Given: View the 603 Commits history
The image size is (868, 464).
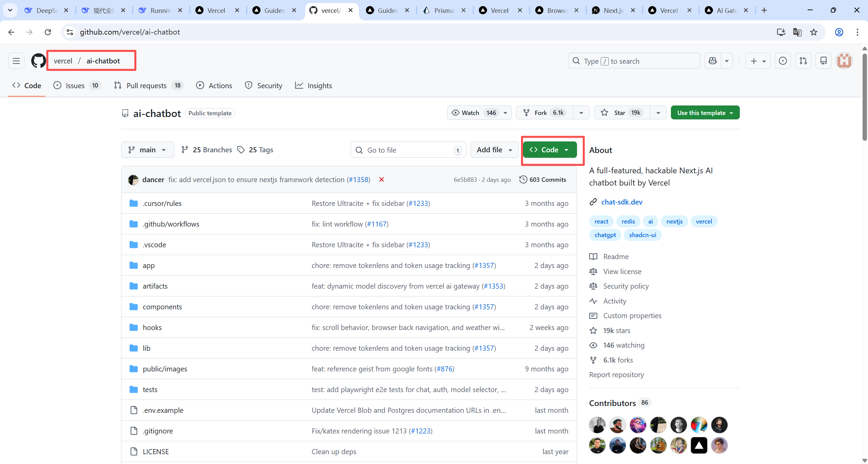Looking at the screenshot, I should [543, 179].
